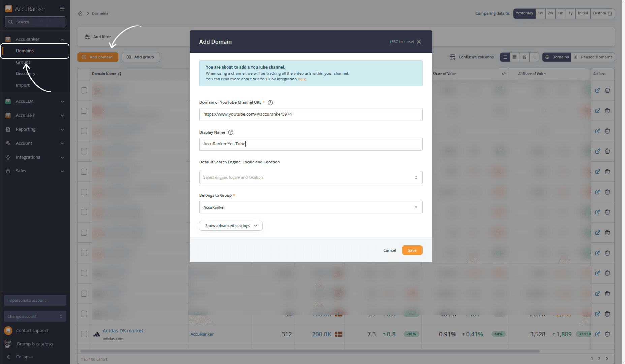Open Contact support chat icon
Viewport: 625px width, 364px height.
[8, 330]
